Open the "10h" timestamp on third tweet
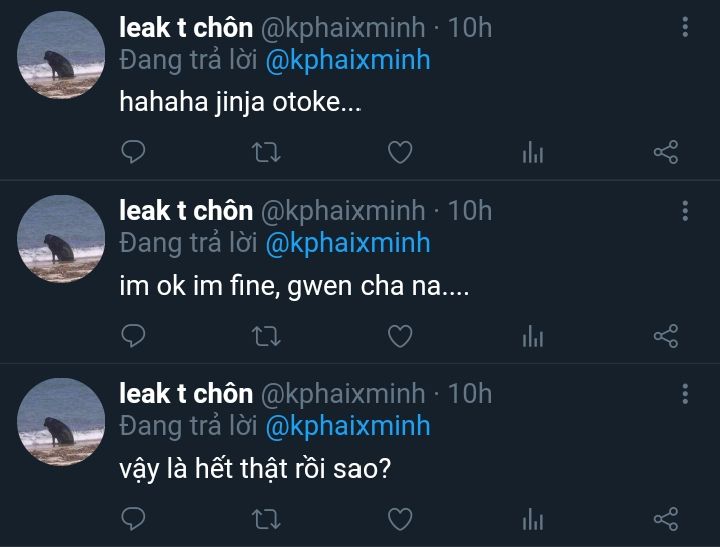 coord(470,393)
